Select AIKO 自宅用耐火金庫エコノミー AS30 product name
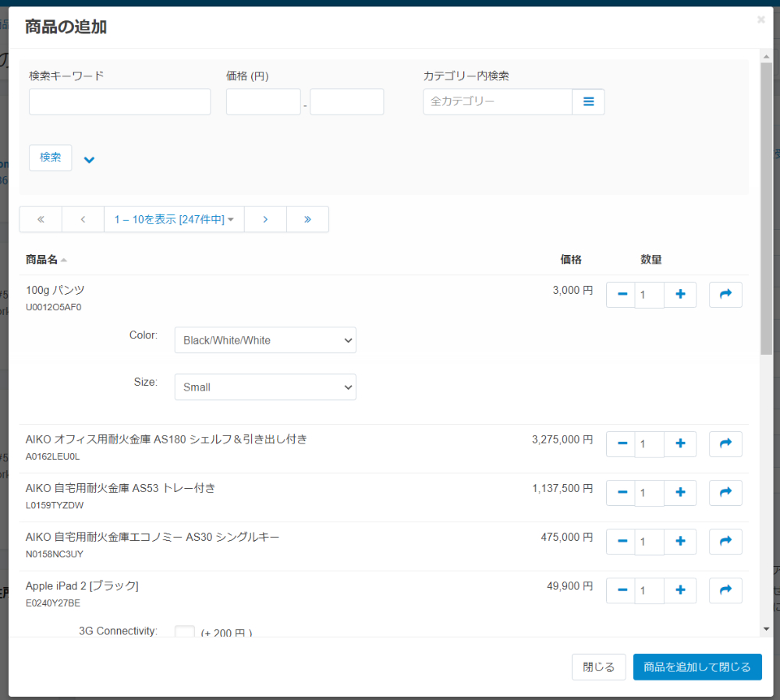The height and width of the screenshot is (700, 780). point(152,537)
